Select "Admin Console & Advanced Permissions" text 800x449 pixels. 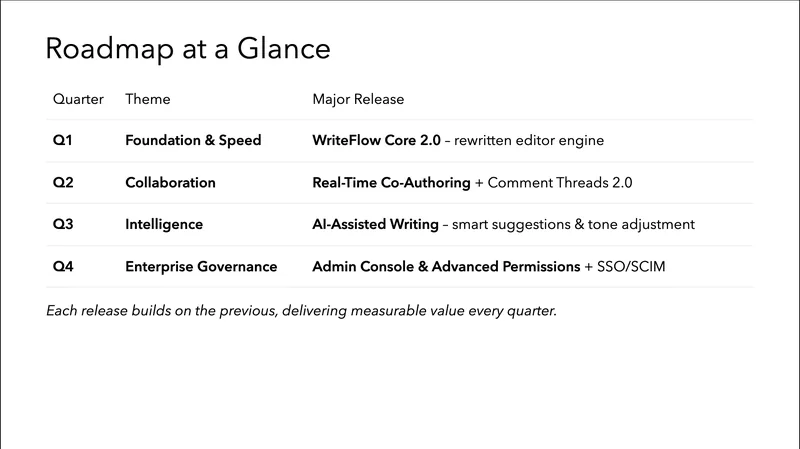(445, 267)
